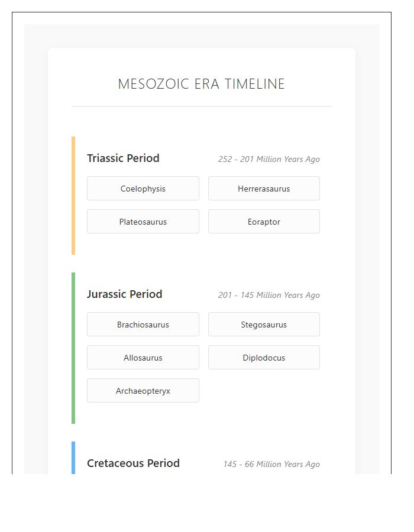The width and height of the screenshot is (414, 532).
Task: Click the Jurassic Period heading
Action: [x=124, y=294]
